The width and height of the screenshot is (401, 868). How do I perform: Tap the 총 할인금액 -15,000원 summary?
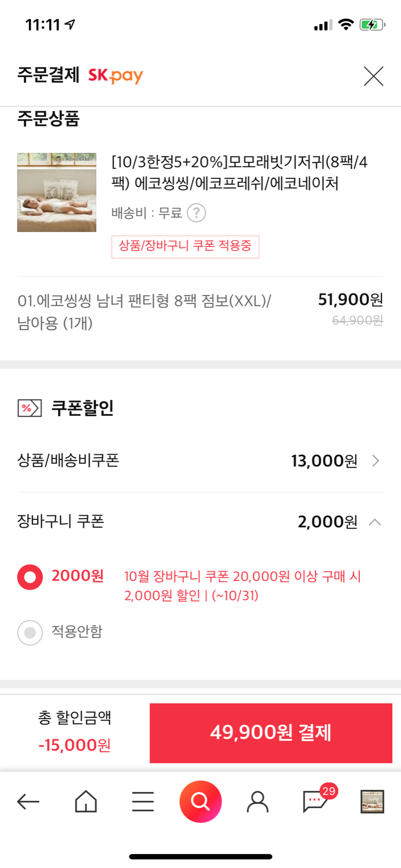(75, 732)
